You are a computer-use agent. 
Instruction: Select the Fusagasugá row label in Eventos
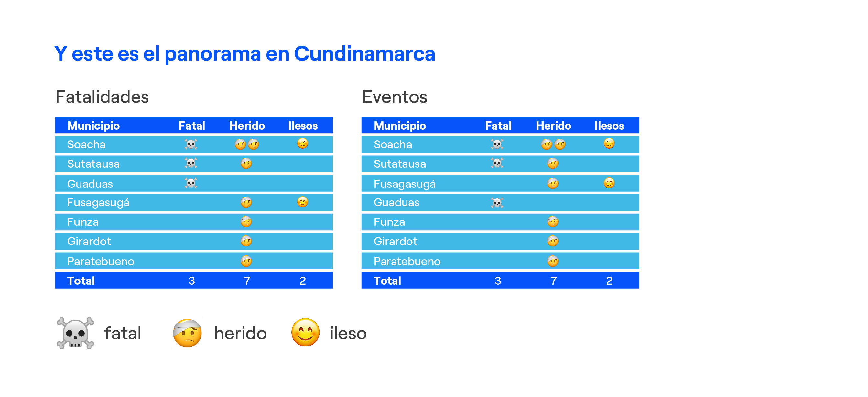tap(404, 184)
